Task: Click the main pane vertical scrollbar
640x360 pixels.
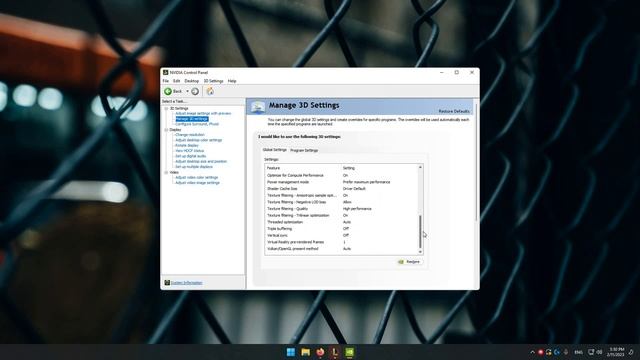Action: pos(476,162)
